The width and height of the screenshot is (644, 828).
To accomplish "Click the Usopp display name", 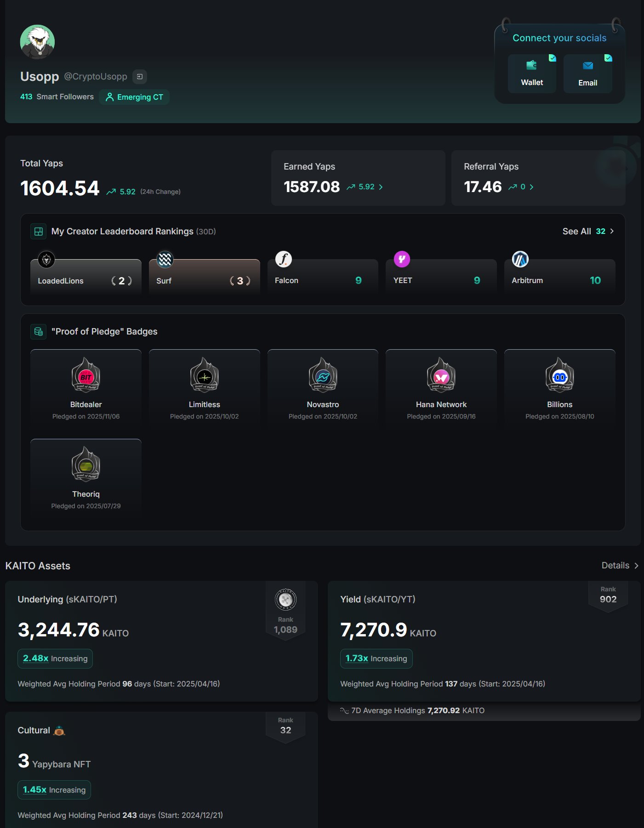I will point(40,76).
